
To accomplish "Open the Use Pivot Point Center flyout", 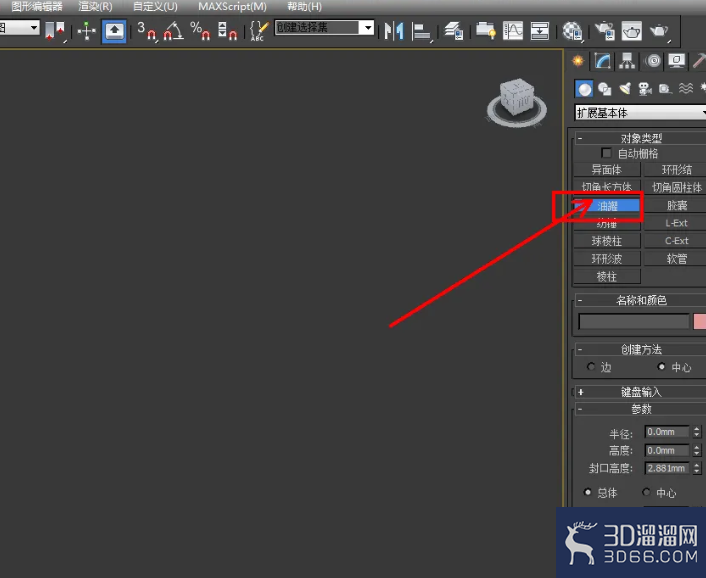I will [55, 31].
